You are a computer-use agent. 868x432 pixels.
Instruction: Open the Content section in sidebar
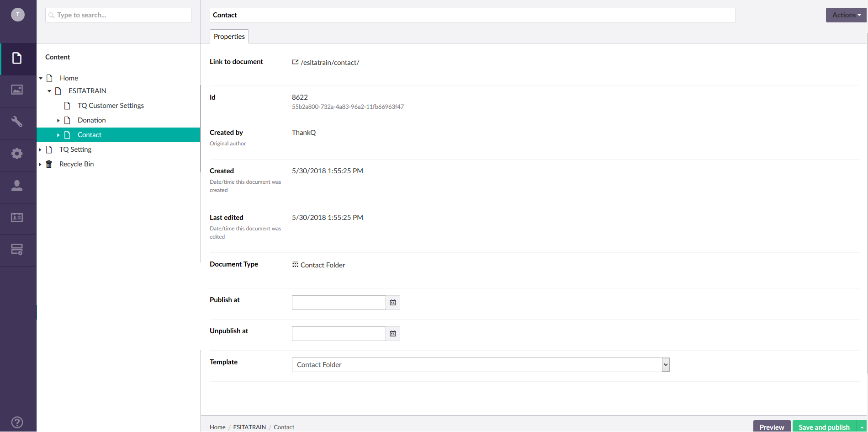tap(17, 59)
